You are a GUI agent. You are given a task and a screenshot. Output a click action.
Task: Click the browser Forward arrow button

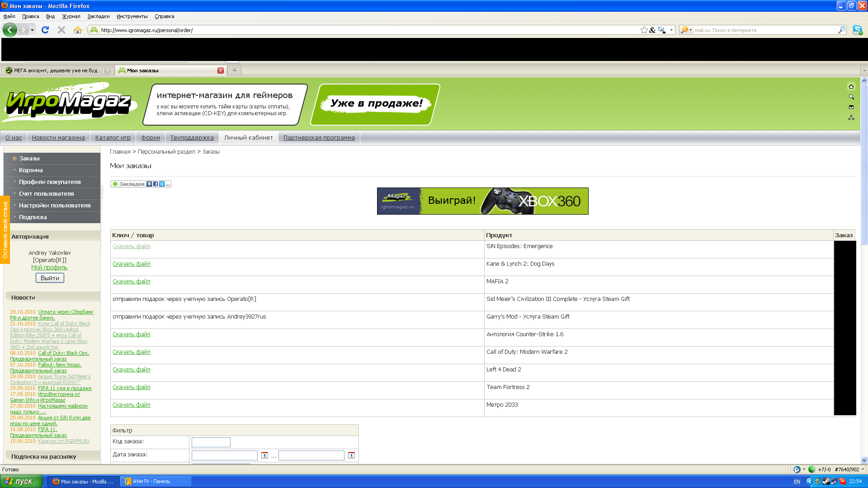(x=23, y=30)
